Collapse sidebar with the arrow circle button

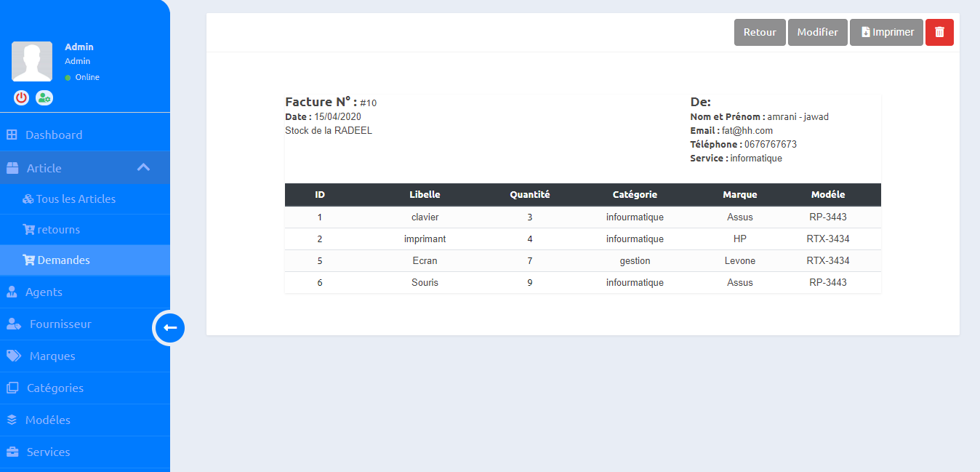(x=169, y=328)
